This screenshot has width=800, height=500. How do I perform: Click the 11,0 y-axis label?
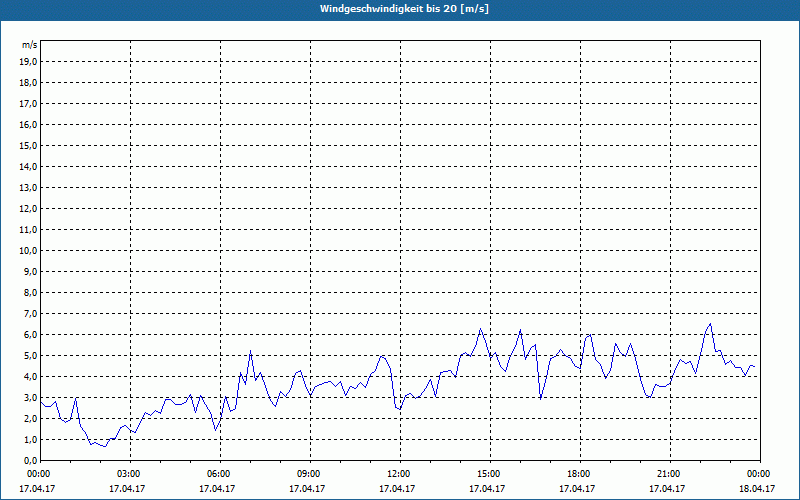(29, 230)
